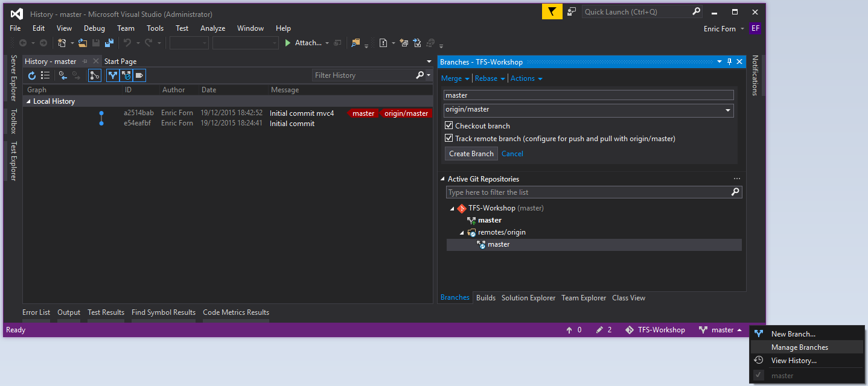Open the Team menu
Screen dimensions: 868x386
click(x=126, y=28)
